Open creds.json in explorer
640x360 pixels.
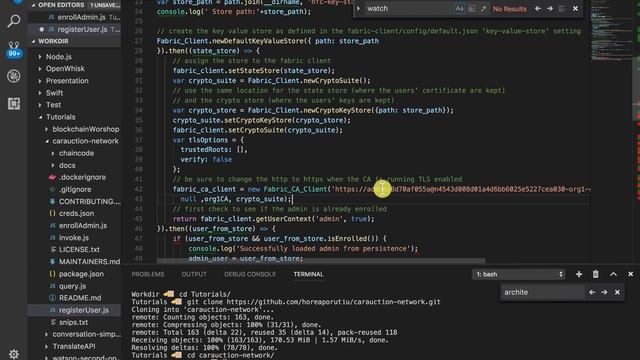click(74, 213)
